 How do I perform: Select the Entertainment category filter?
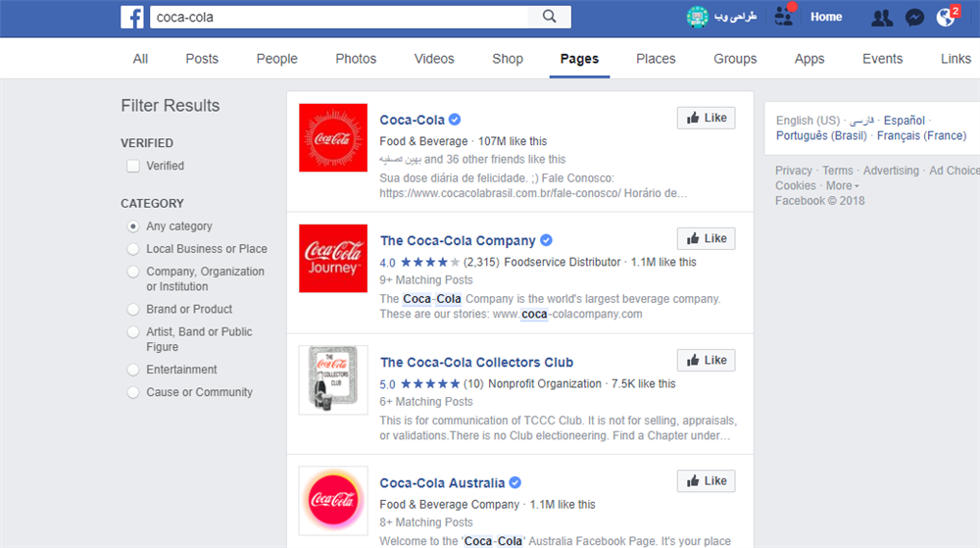click(133, 370)
